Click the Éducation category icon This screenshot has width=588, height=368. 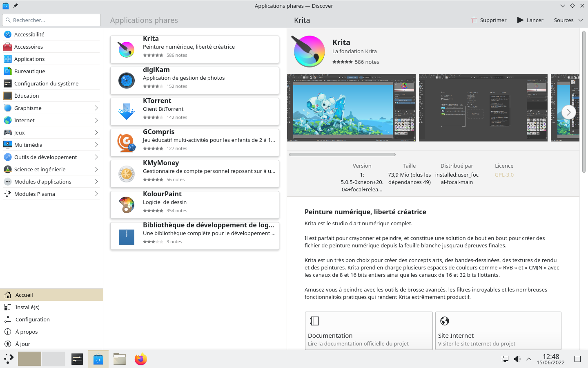(7, 96)
